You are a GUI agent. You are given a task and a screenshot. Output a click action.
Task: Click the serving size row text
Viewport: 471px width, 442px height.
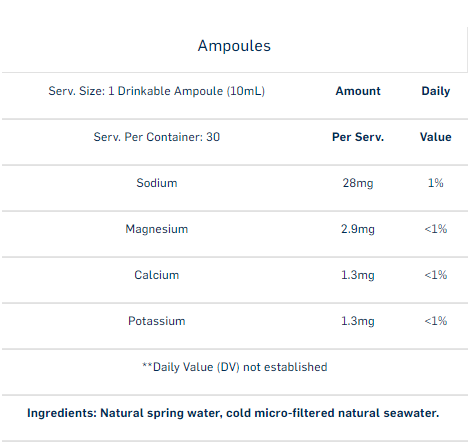[x=157, y=91]
